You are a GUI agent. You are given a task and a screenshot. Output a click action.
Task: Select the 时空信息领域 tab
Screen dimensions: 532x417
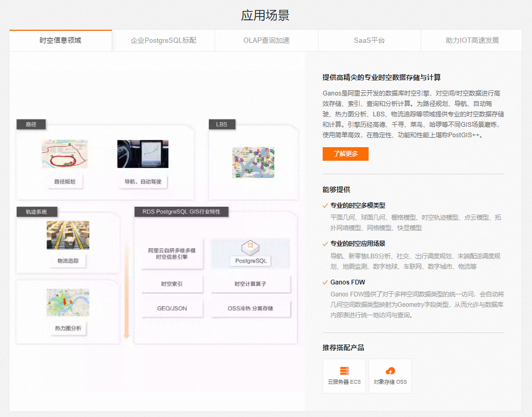tap(61, 40)
